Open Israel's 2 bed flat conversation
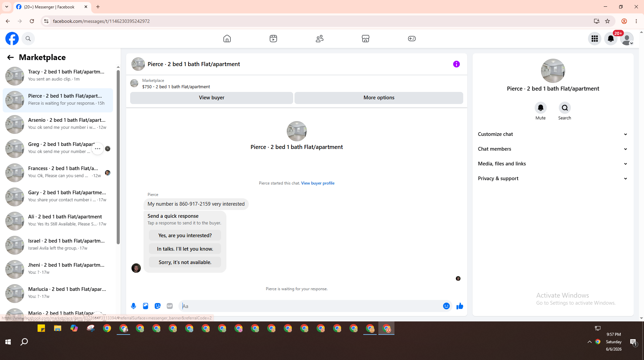 (x=58, y=245)
